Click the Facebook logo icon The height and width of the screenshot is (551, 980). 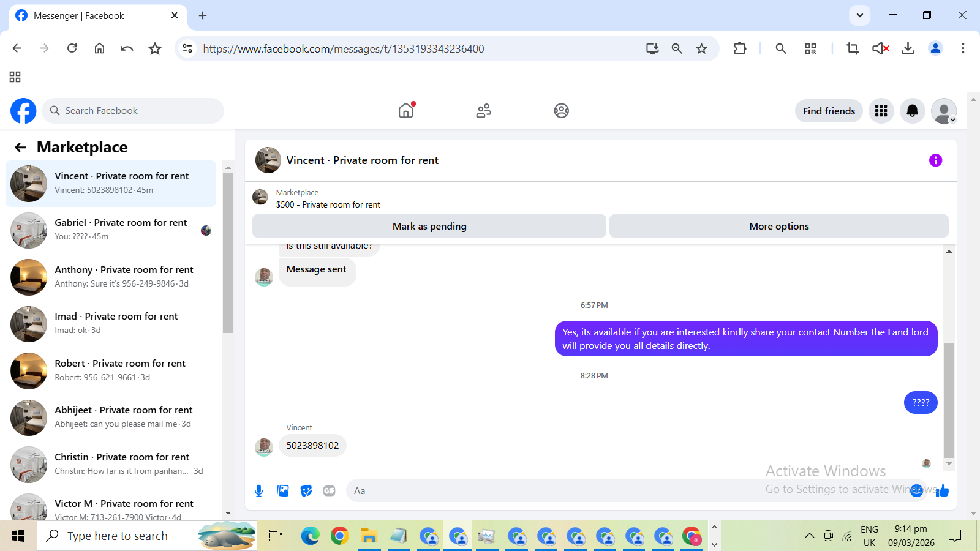point(23,111)
